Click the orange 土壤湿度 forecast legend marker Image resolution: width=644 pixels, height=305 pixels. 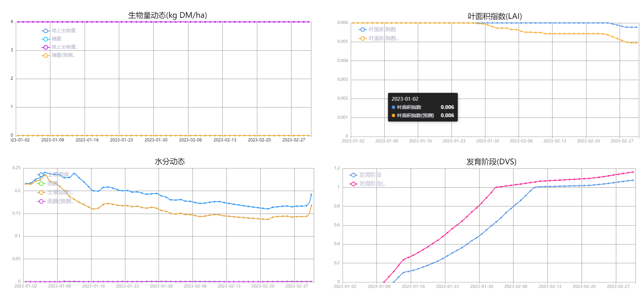tap(41, 192)
